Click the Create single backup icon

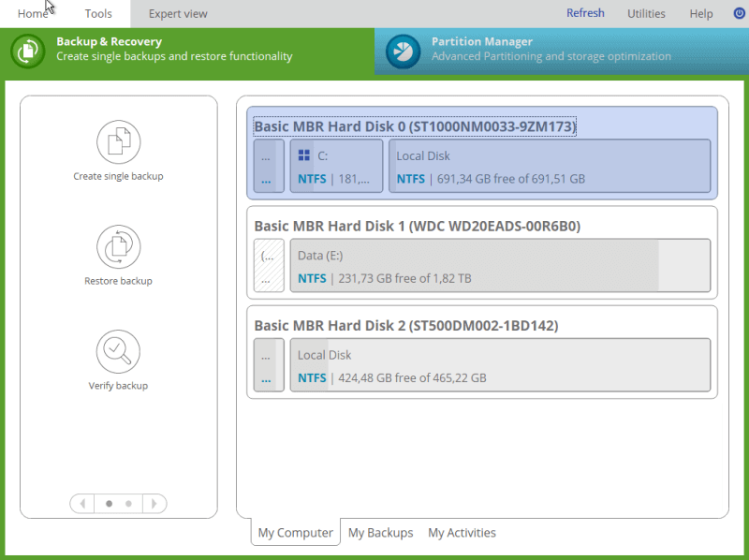point(118,142)
